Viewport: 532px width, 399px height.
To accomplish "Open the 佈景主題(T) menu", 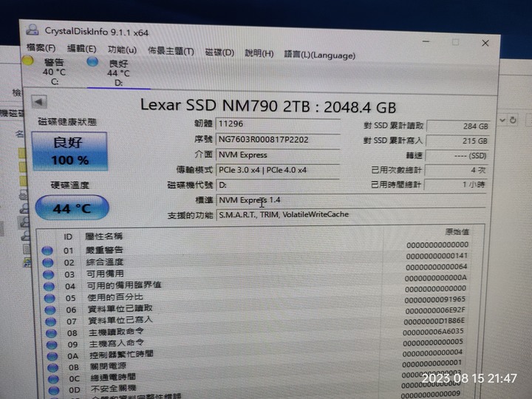I will pyautogui.click(x=171, y=51).
